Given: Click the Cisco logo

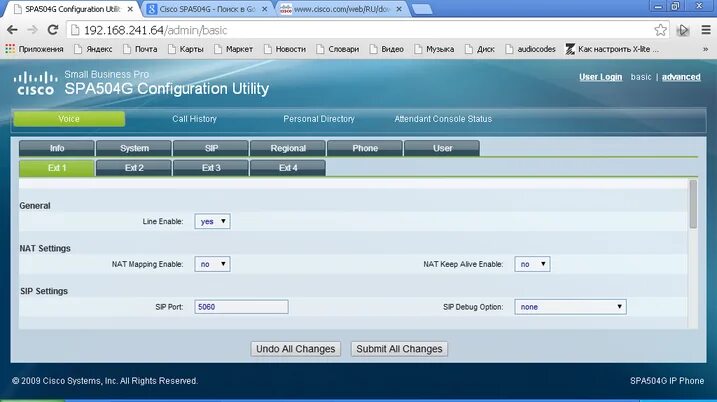Looking at the screenshot, I should (36, 83).
